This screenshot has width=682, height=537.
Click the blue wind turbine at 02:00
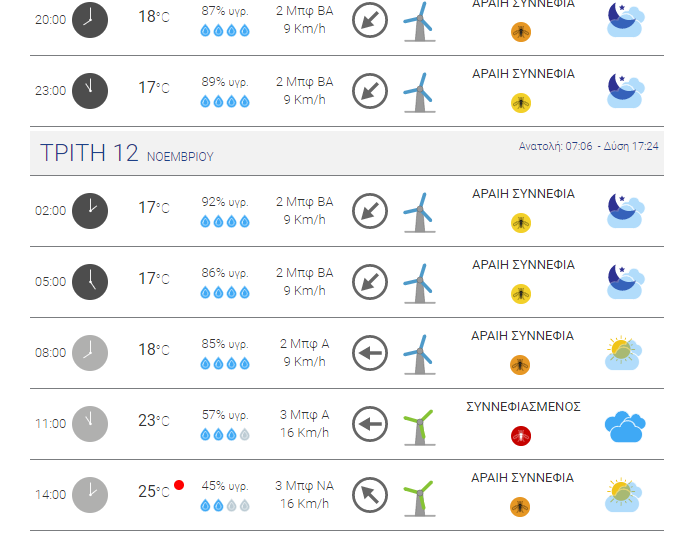tap(419, 213)
